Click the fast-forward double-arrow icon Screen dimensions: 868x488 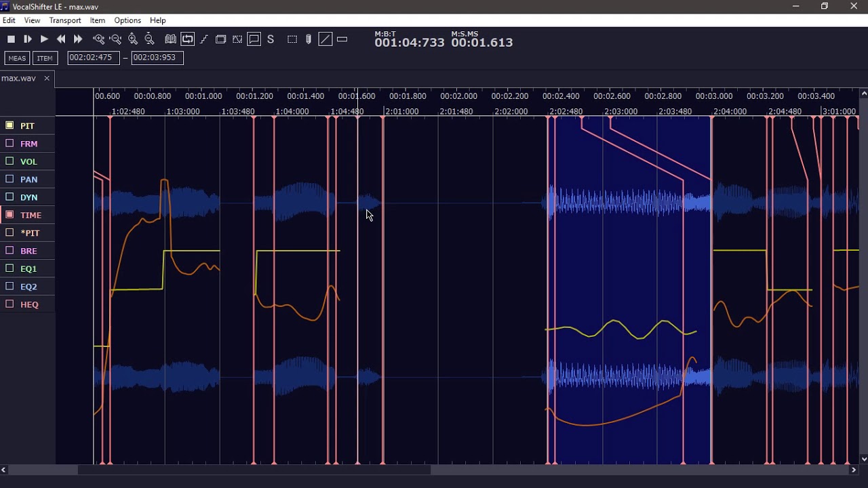pyautogui.click(x=78, y=39)
